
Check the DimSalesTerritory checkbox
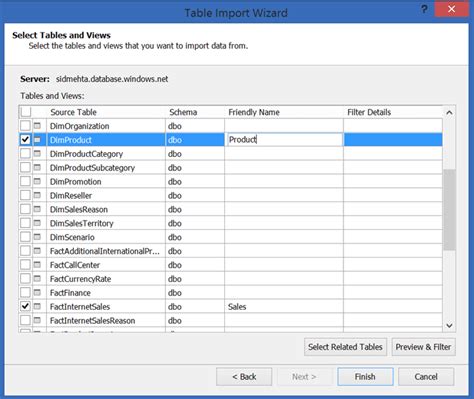coord(25,223)
